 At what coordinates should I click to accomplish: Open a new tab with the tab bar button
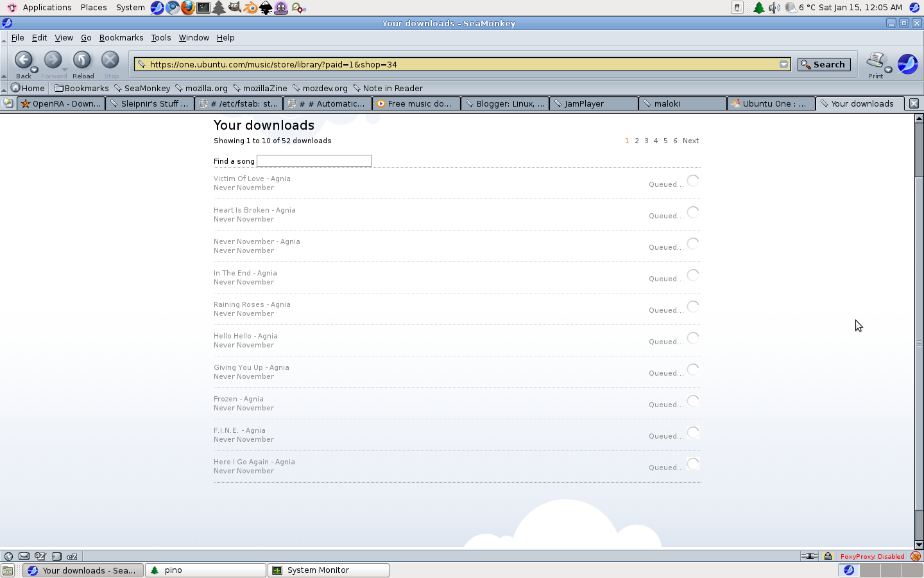8,103
